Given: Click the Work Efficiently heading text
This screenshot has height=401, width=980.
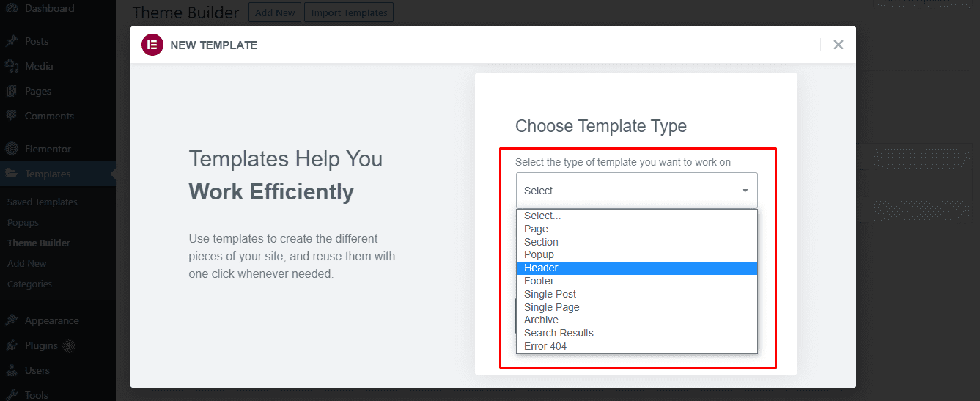Looking at the screenshot, I should pos(271,192).
